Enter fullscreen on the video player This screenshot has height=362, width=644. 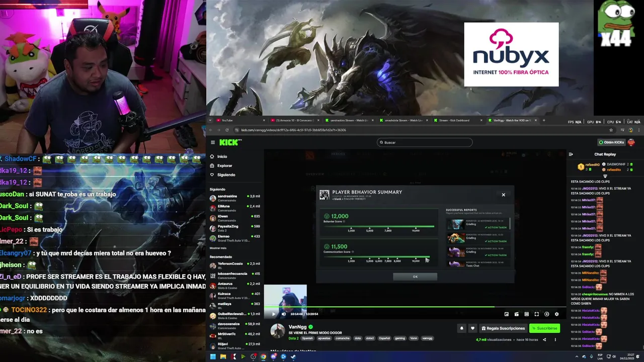(536, 314)
